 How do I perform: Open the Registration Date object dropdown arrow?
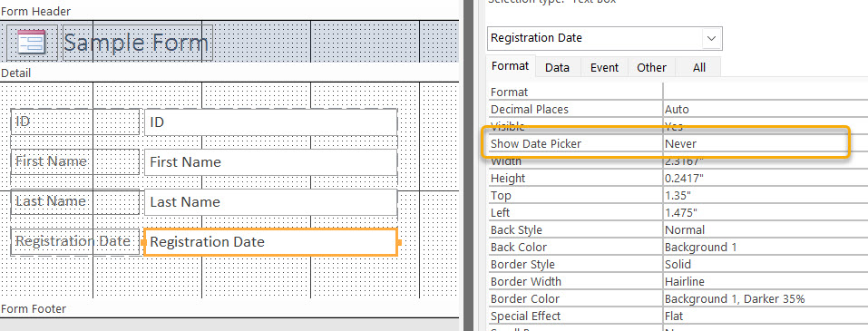(712, 38)
